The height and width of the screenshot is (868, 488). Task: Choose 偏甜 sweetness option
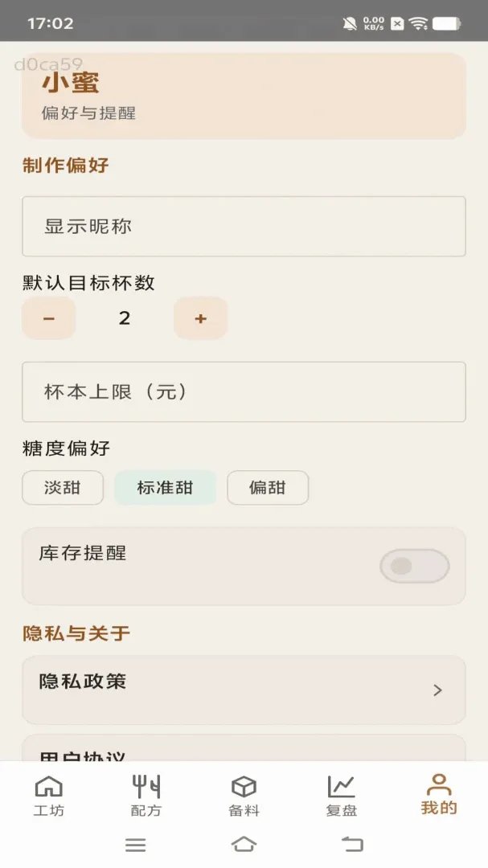tap(268, 488)
